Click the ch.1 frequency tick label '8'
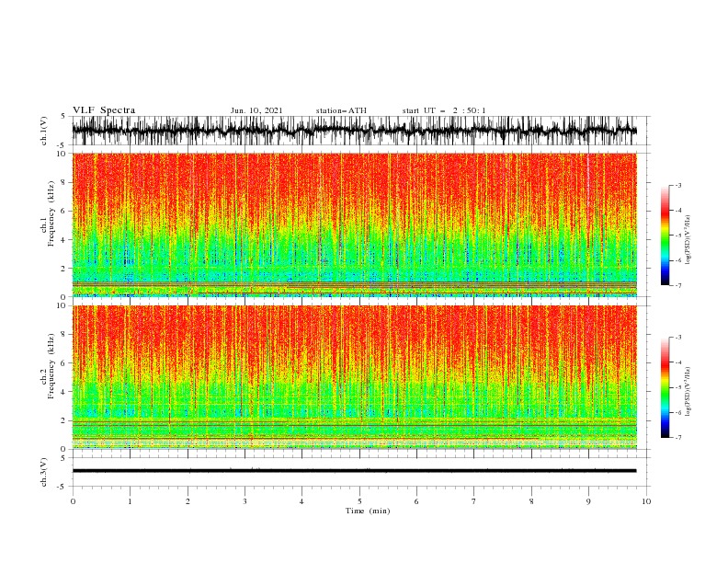The height and width of the screenshot is (563, 728). pos(64,182)
